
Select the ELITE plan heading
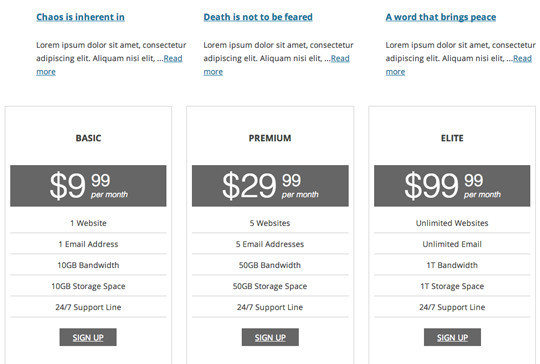[452, 138]
